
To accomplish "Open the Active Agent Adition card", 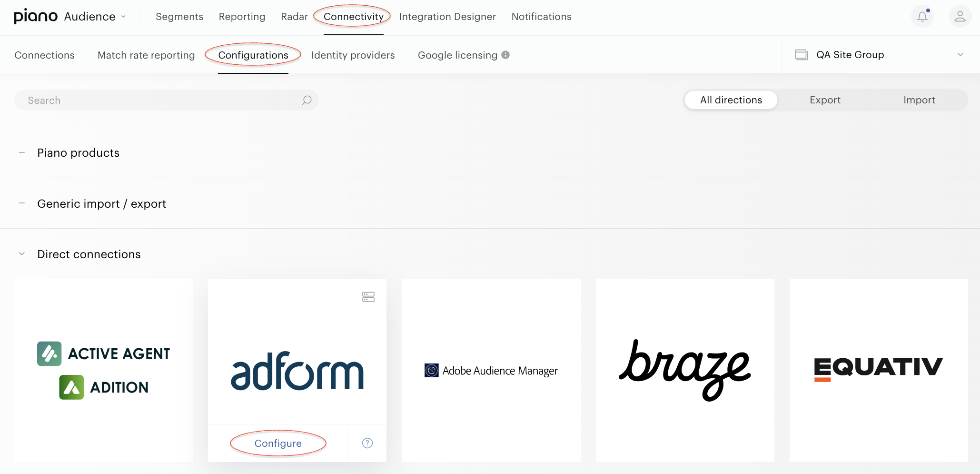I will point(104,371).
